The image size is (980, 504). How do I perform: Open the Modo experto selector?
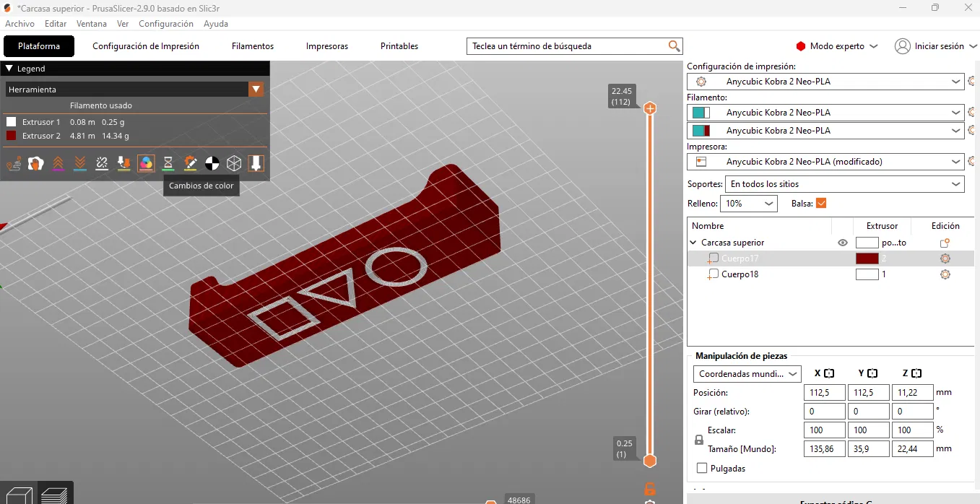837,46
